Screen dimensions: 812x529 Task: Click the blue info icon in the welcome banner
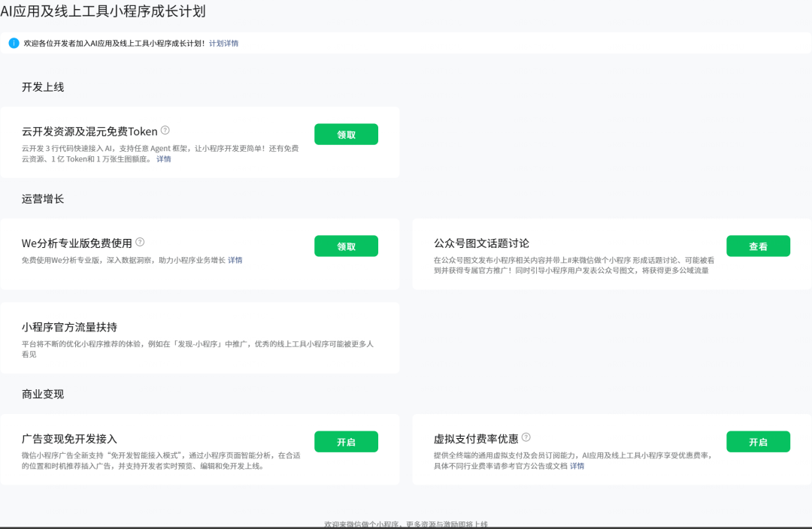(14, 43)
